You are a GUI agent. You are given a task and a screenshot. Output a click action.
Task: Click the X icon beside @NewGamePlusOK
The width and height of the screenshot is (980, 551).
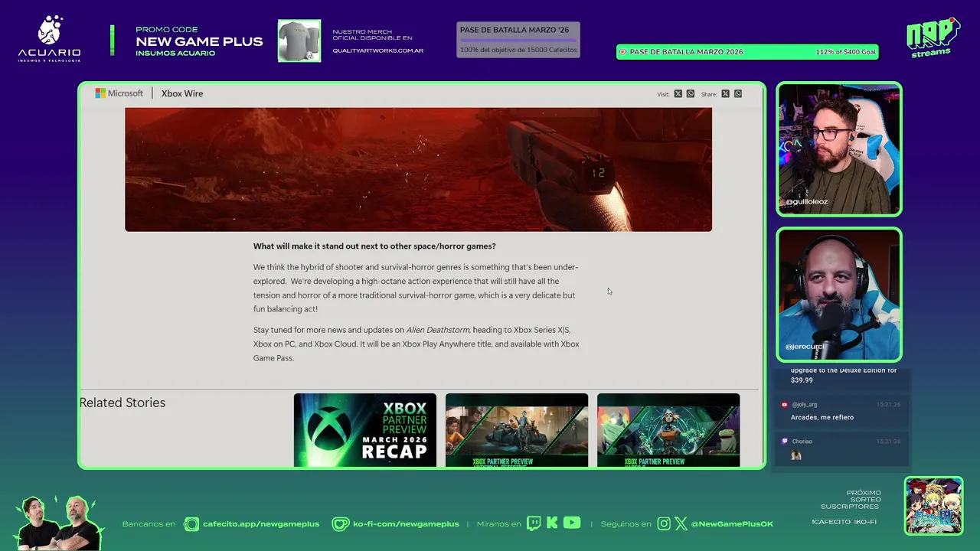click(681, 524)
